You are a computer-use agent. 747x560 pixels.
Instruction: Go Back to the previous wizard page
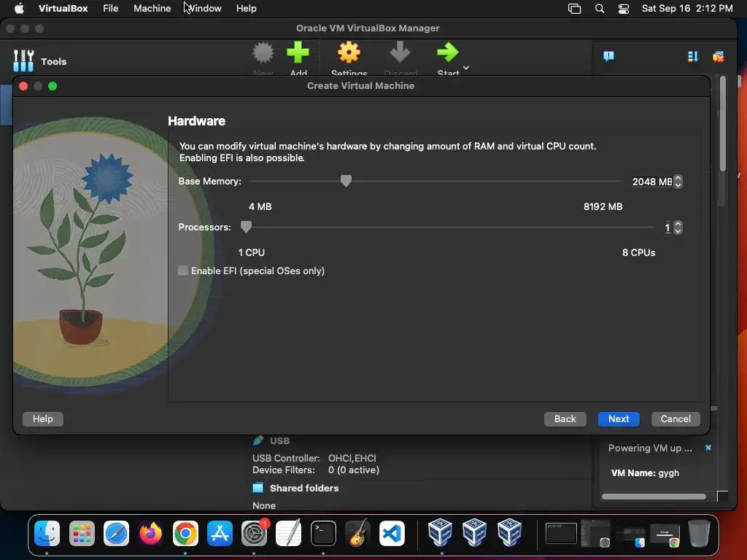[565, 419]
